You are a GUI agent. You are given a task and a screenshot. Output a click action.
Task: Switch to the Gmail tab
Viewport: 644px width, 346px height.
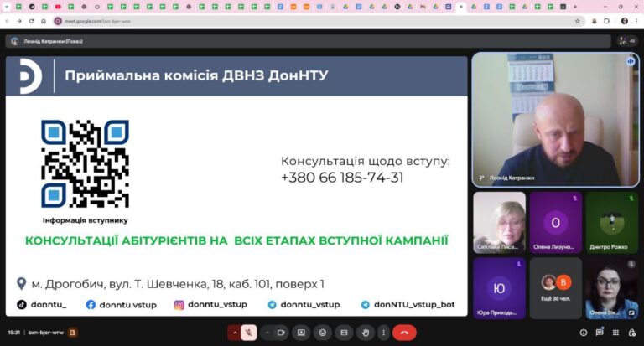(423, 7)
